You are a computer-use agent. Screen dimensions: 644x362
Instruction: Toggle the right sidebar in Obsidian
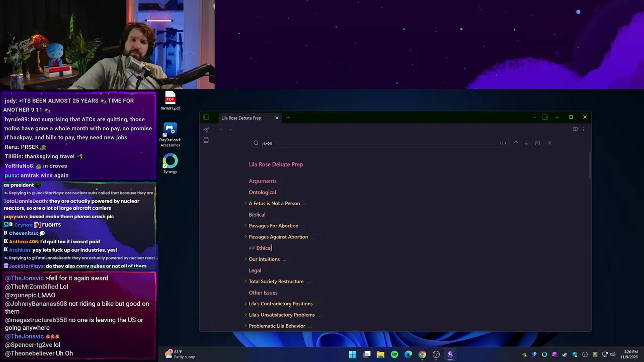[545, 117]
